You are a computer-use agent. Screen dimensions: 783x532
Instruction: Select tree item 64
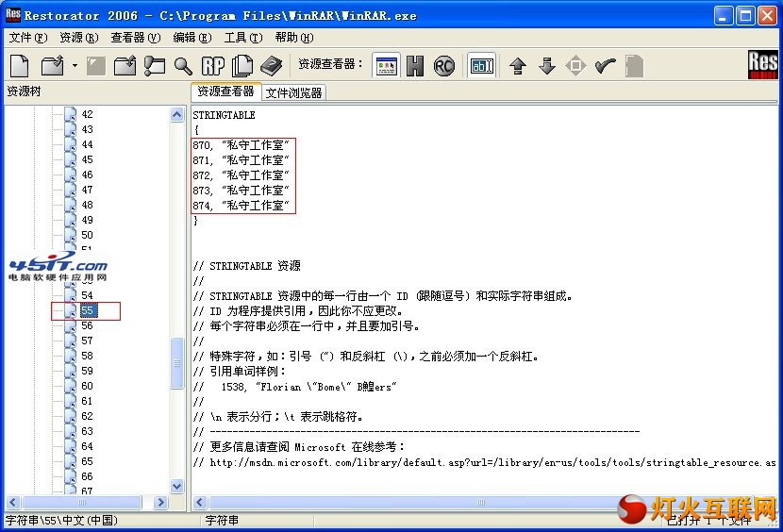click(88, 446)
